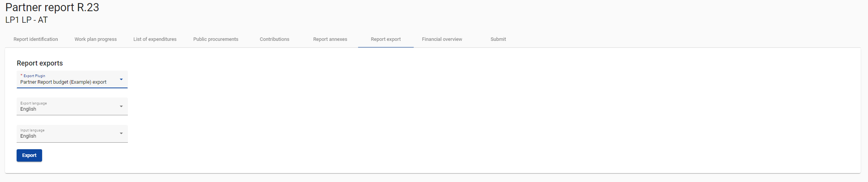The height and width of the screenshot is (182, 868).
Task: Select the Public procurements tab
Action: [216, 39]
